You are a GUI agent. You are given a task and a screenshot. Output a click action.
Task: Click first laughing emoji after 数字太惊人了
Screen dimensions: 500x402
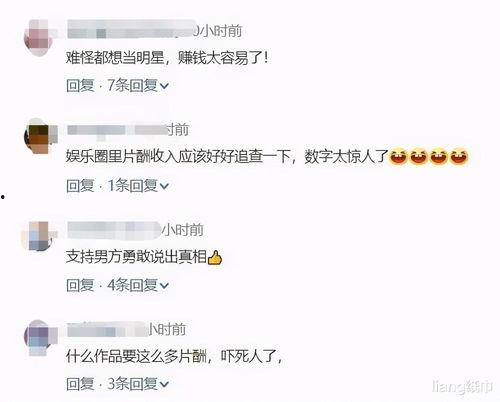click(398, 156)
